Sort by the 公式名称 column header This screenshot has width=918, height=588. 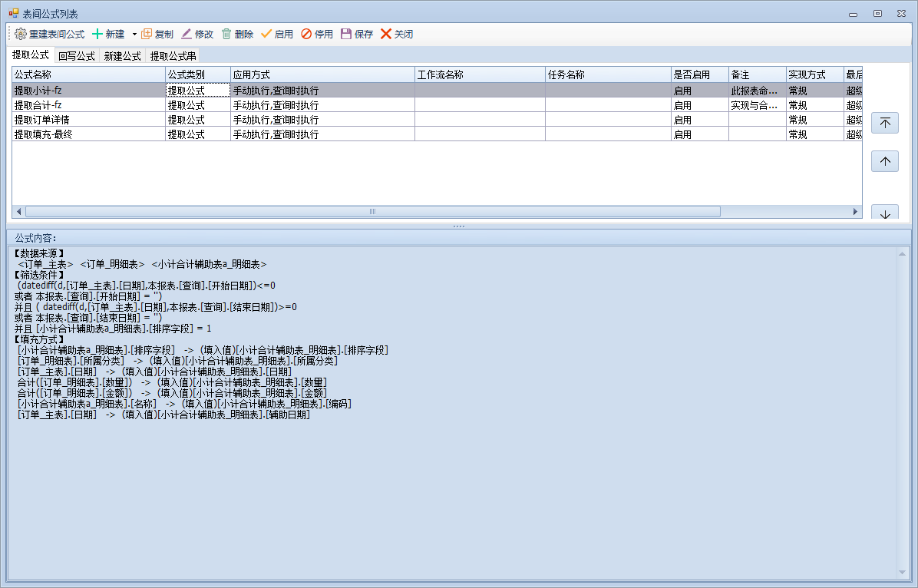click(x=88, y=74)
